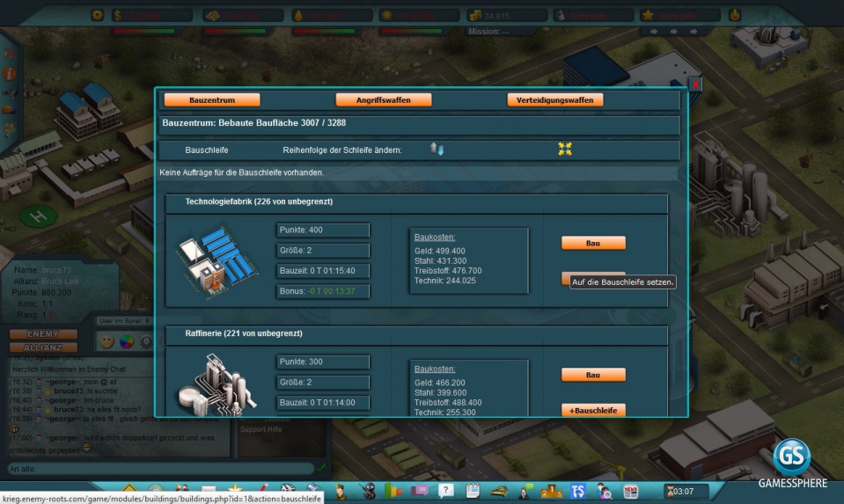Open the smiley emoji picker in chat
This screenshot has width=844, height=504.
click(107, 341)
